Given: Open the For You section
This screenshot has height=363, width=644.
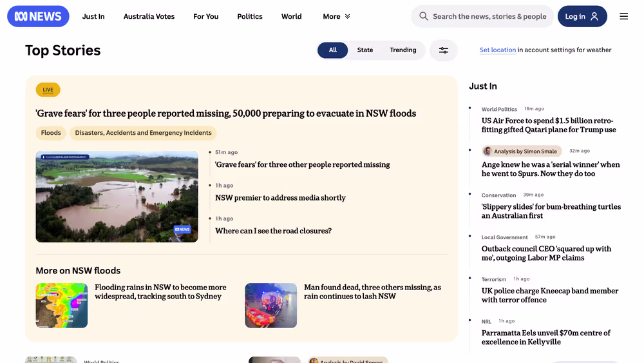Looking at the screenshot, I should point(206,17).
